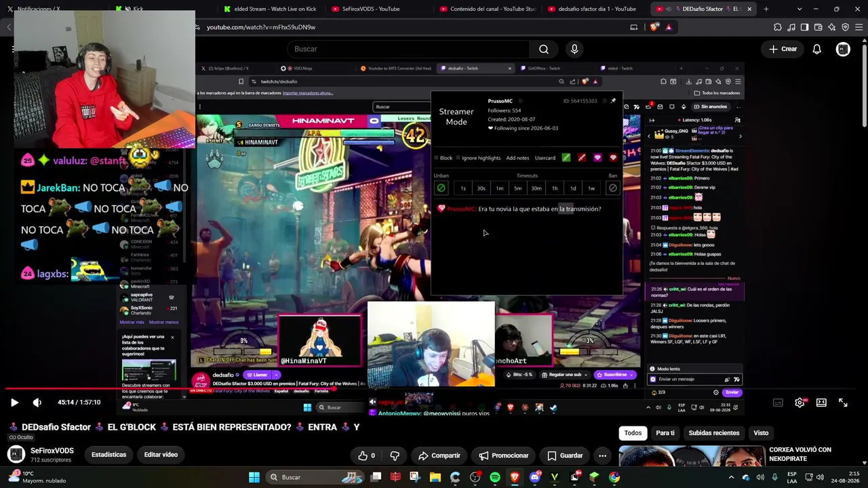
Task: Mute the DEDsafio tab audio icon
Action: [x=668, y=9]
